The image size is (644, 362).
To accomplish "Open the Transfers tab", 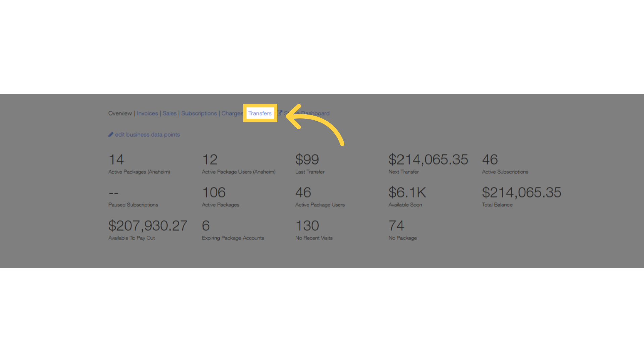I will pyautogui.click(x=260, y=113).
